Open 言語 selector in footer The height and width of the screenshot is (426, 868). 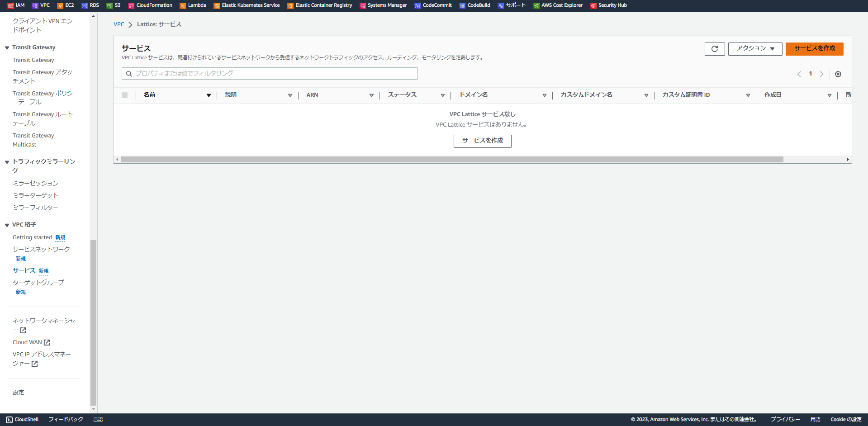tap(98, 420)
